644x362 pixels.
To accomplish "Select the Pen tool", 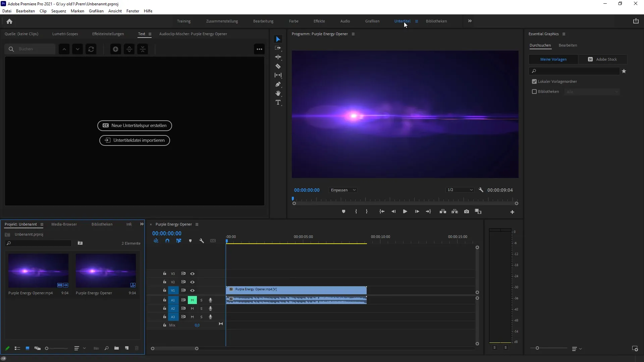I will pos(278,84).
